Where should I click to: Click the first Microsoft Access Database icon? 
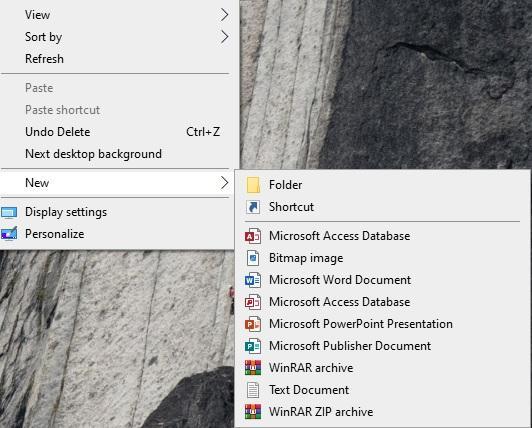[253, 236]
